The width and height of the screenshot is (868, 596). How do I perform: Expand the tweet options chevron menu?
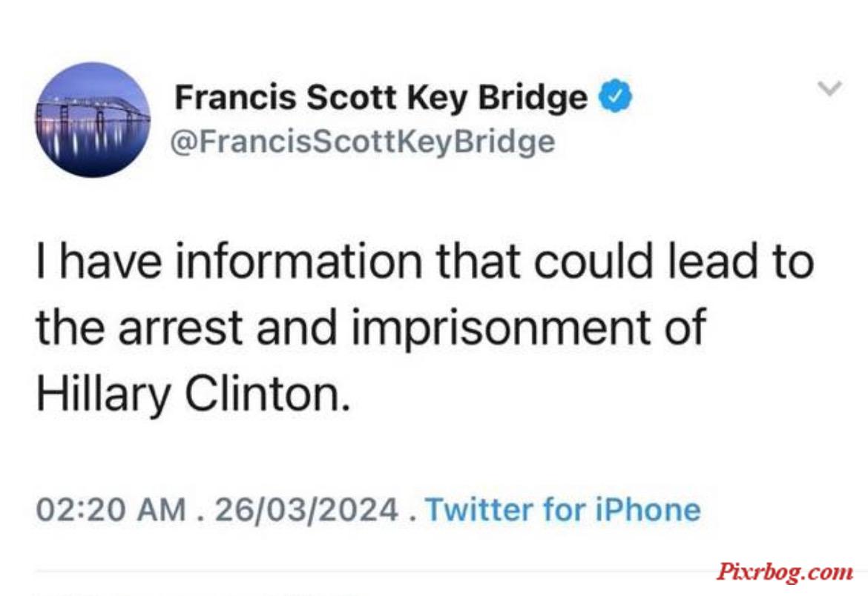(x=829, y=88)
